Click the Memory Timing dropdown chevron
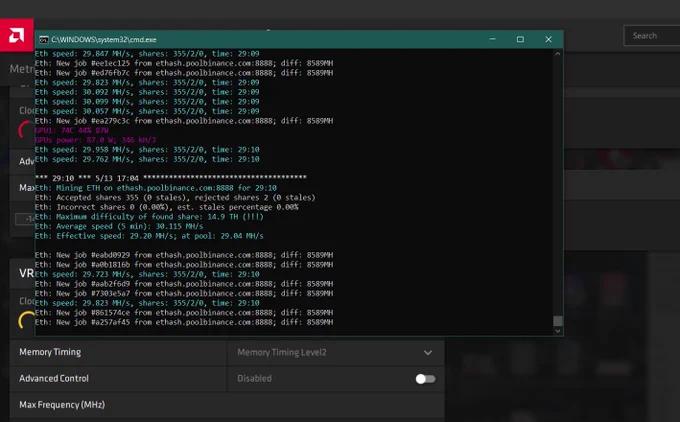The width and height of the screenshot is (680, 422). click(428, 353)
